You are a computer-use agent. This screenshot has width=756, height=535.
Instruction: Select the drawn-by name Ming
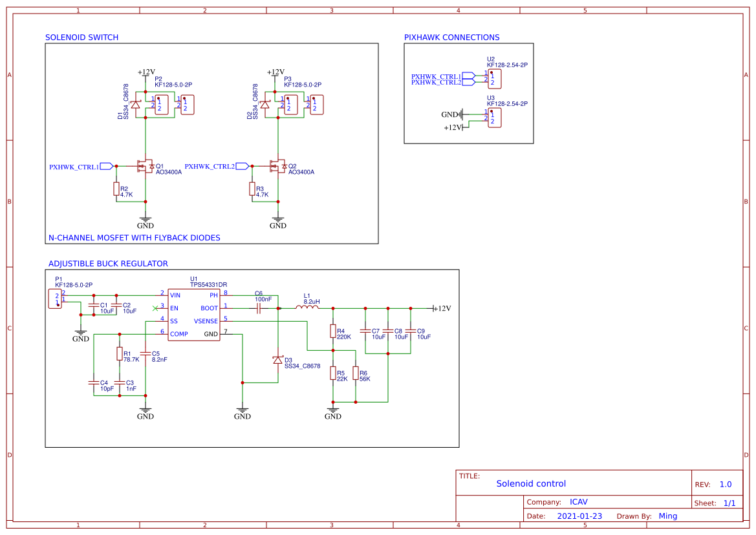668,516
